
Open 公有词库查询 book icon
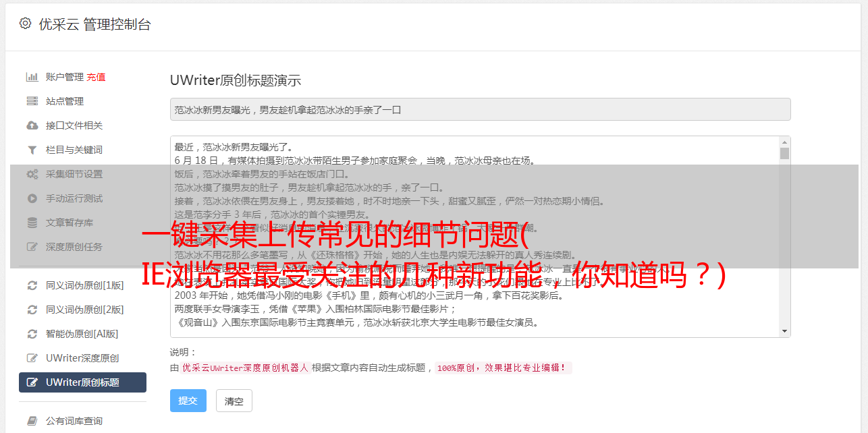point(32,421)
